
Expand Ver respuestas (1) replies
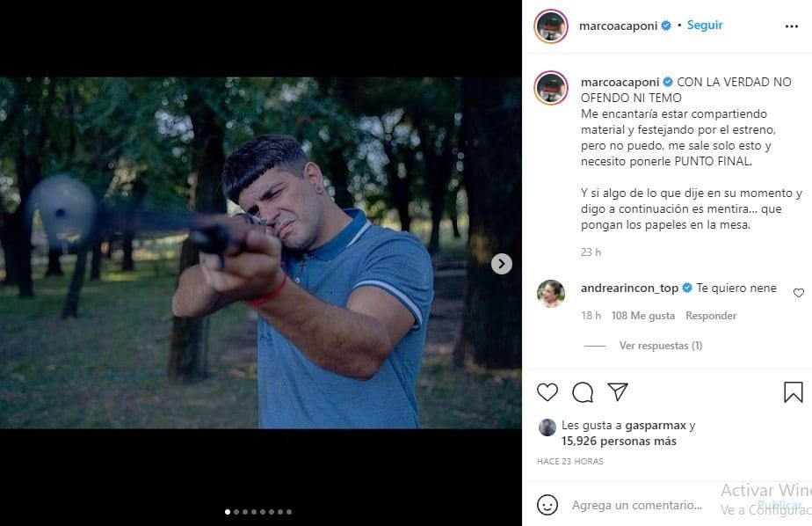660,346
